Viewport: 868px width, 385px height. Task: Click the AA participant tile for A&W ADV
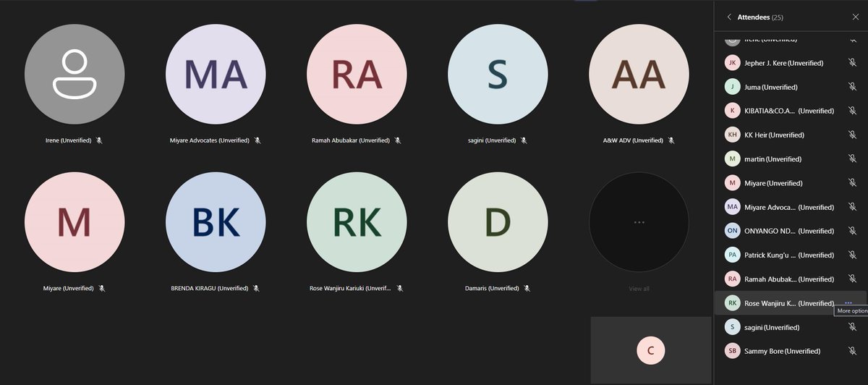[639, 74]
